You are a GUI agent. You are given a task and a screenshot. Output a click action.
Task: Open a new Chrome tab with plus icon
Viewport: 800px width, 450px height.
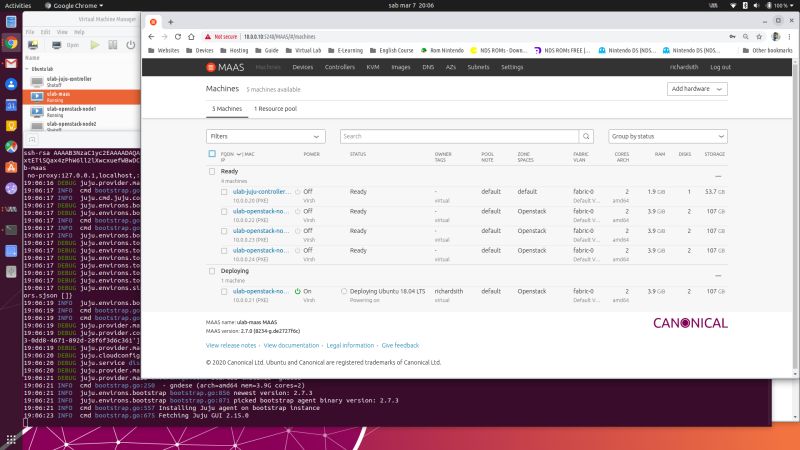pos(171,22)
